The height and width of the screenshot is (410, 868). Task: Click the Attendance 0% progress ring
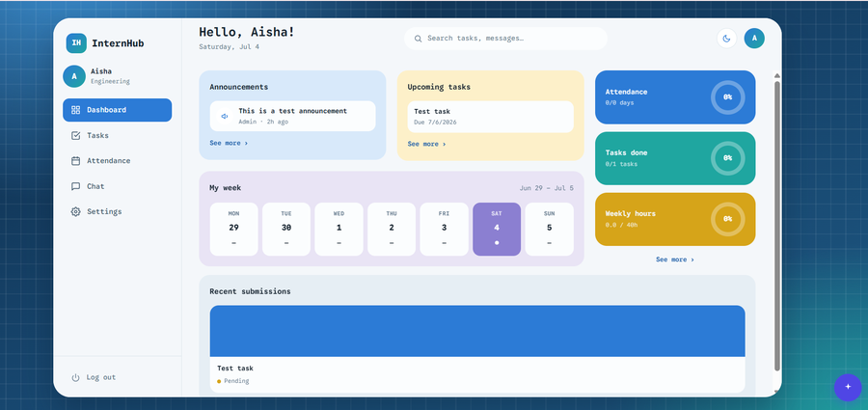[x=727, y=97]
